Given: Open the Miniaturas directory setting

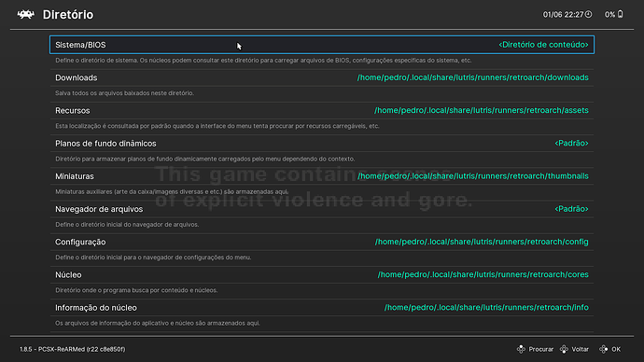Looking at the screenshot, I should click(x=322, y=176).
